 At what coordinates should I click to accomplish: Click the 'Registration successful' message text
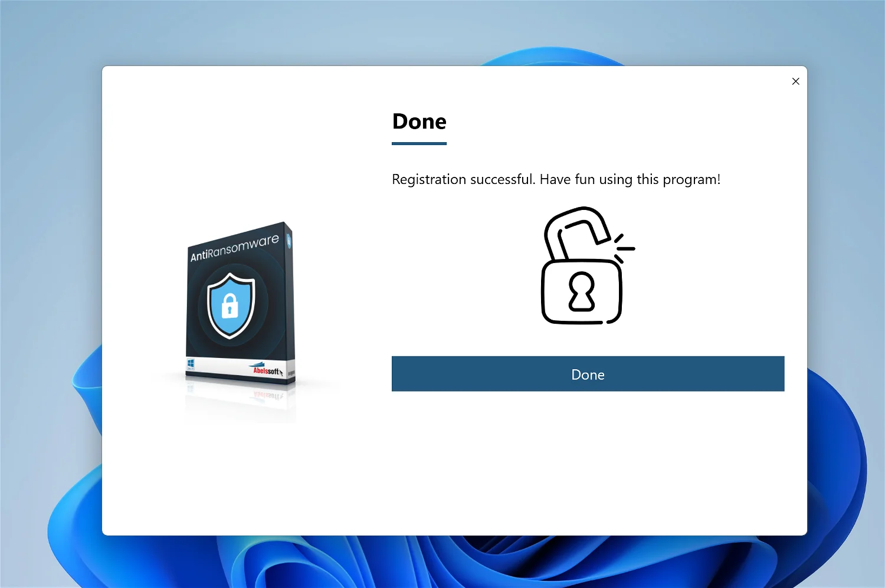(x=556, y=179)
